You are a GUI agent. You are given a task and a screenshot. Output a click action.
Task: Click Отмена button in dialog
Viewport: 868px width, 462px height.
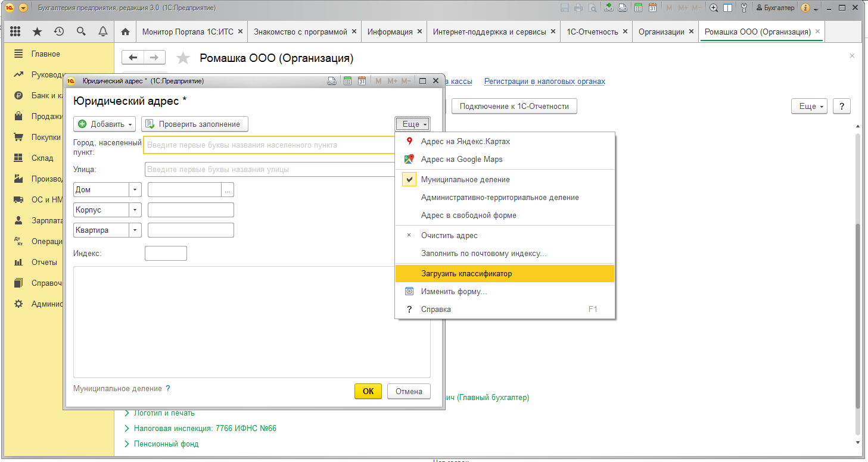[x=409, y=391]
